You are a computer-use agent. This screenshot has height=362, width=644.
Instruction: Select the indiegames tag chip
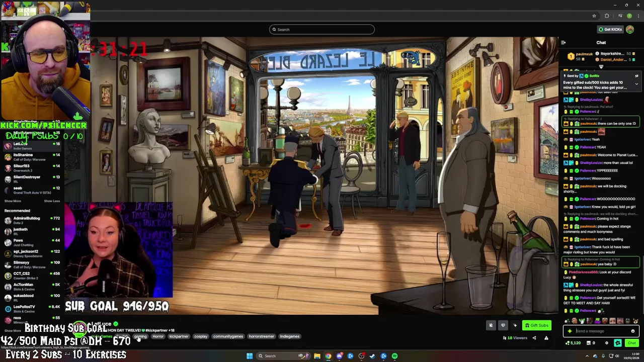pyautogui.click(x=289, y=336)
